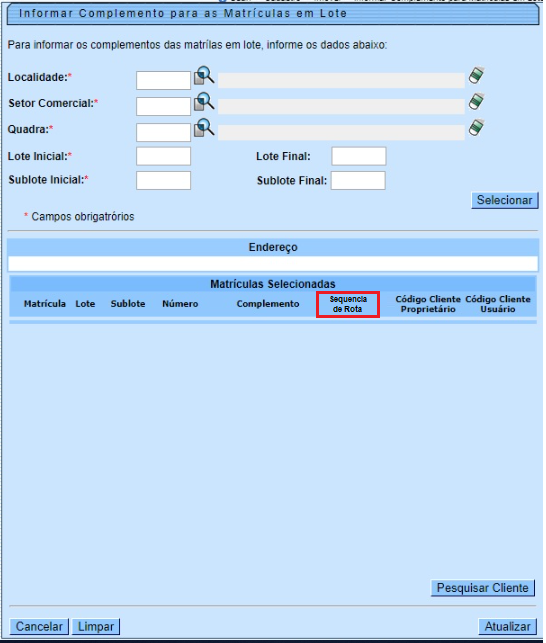The image size is (546, 643).
Task: Click the Matrículas Selecionadas table title
Action: [x=273, y=284]
